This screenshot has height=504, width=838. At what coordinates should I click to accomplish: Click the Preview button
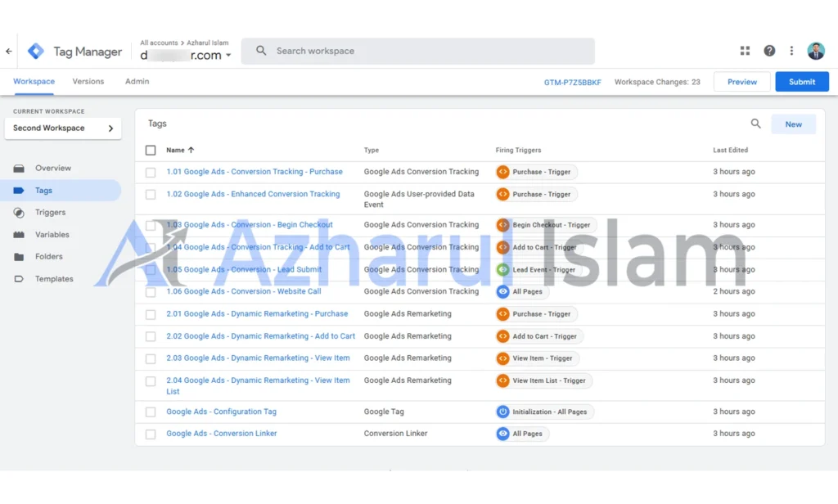(x=741, y=82)
